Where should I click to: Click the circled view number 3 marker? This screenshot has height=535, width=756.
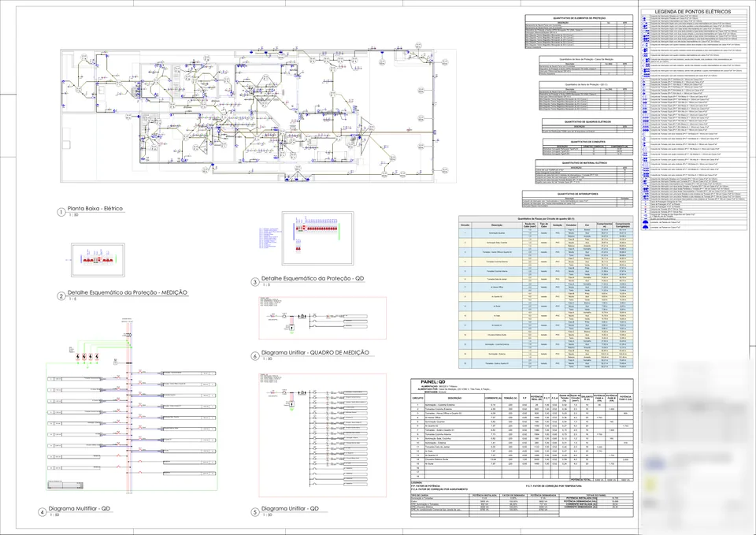click(255, 282)
